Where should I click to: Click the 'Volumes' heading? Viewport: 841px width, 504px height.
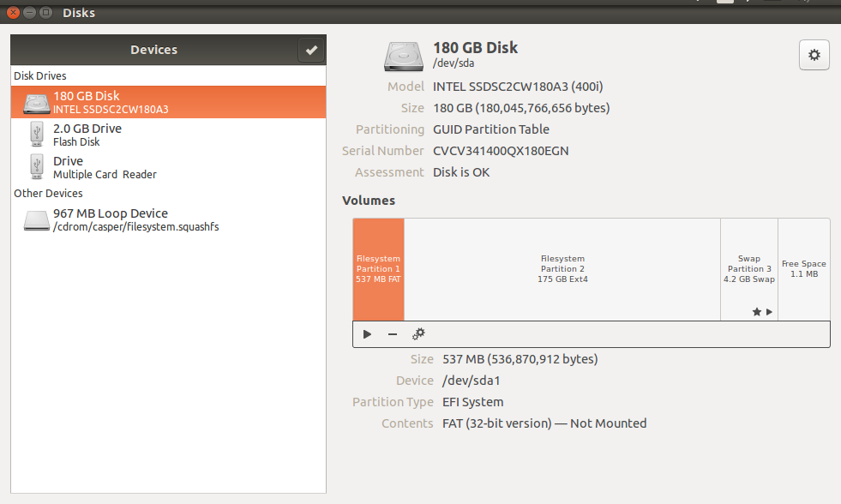click(x=369, y=201)
